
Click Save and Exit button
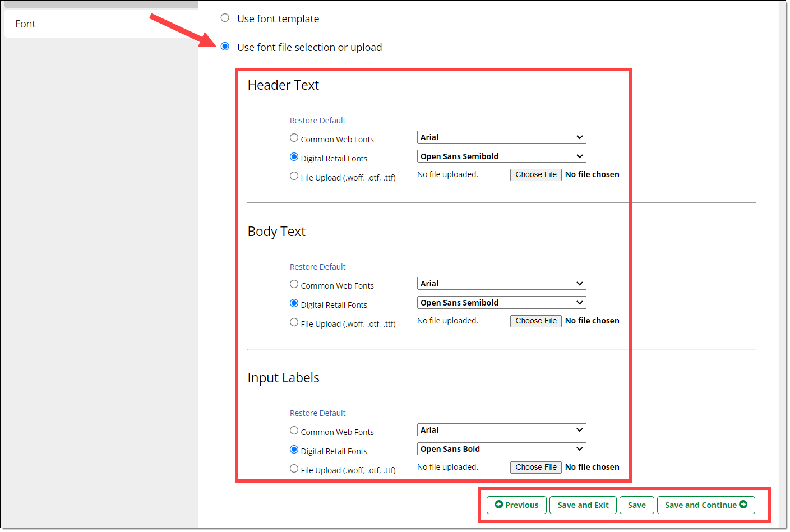583,505
